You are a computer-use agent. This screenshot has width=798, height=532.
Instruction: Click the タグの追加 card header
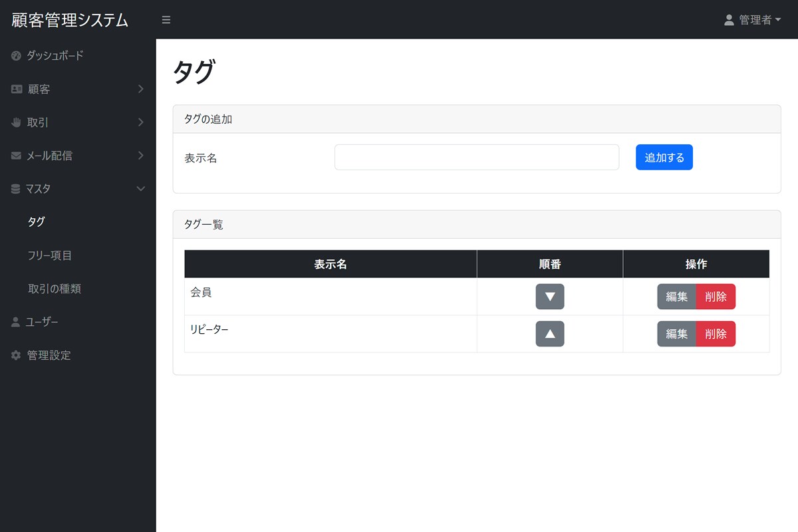click(x=477, y=120)
